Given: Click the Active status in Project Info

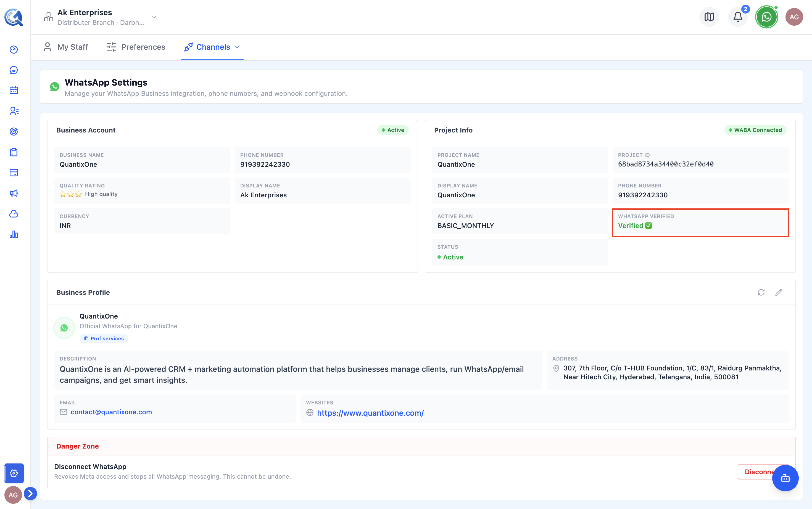Looking at the screenshot, I should [x=450, y=257].
